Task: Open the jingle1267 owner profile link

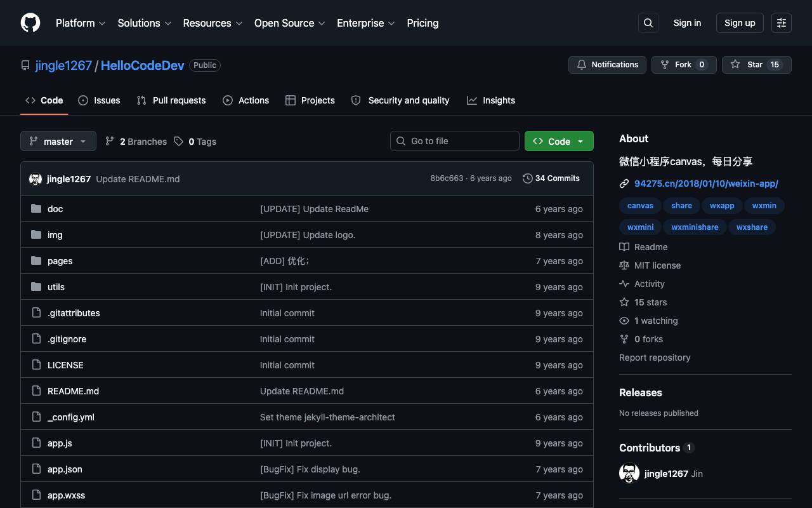Action: pos(63,65)
